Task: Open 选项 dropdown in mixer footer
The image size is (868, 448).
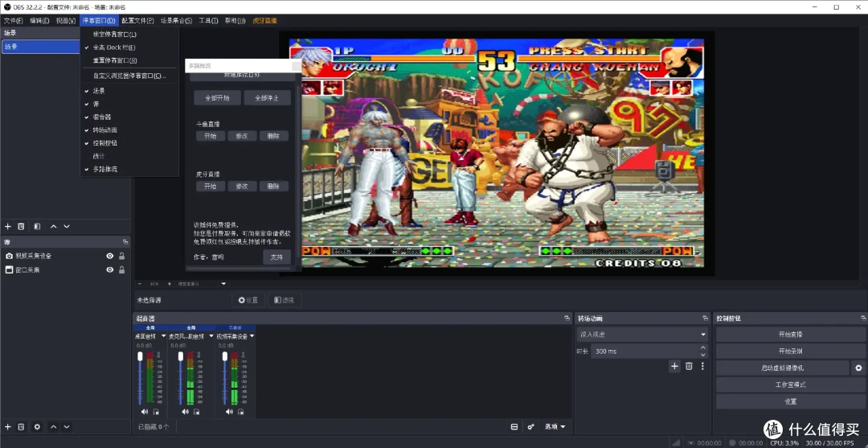Action: (555, 427)
